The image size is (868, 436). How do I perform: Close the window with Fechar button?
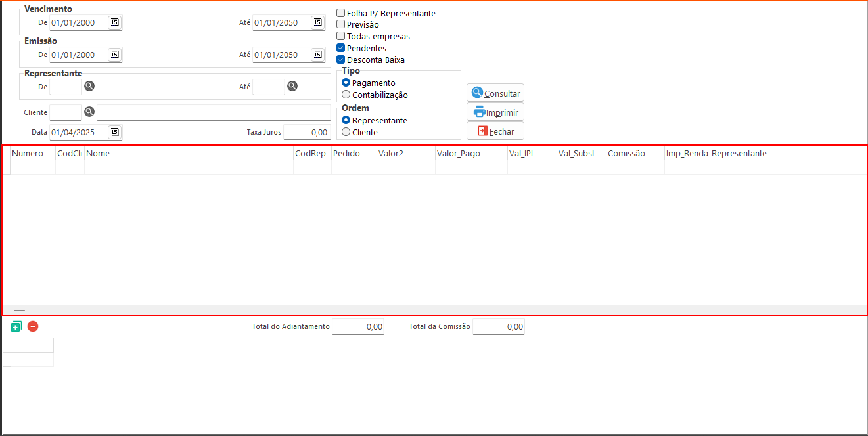(x=495, y=131)
